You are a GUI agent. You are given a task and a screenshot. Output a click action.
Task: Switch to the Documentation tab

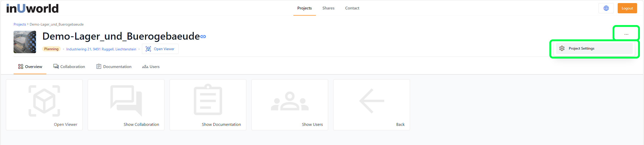click(x=114, y=66)
